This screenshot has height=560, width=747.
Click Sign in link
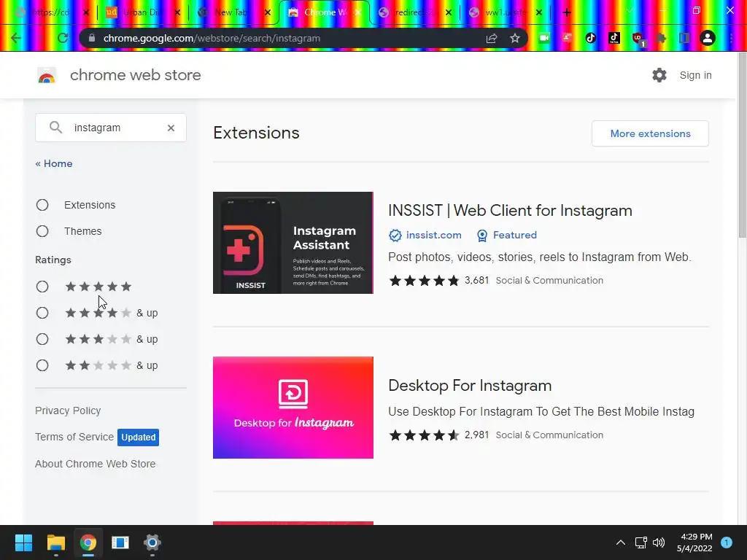pyautogui.click(x=695, y=75)
